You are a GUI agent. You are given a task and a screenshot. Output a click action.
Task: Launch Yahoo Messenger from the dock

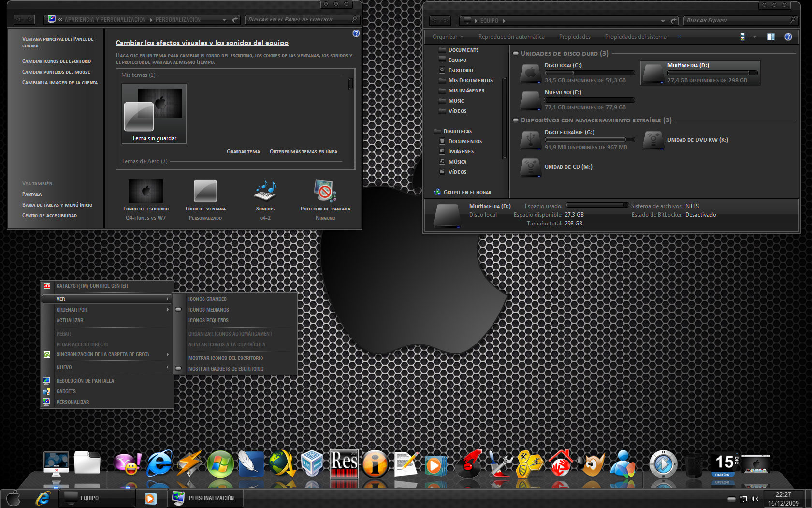pyautogui.click(x=128, y=463)
